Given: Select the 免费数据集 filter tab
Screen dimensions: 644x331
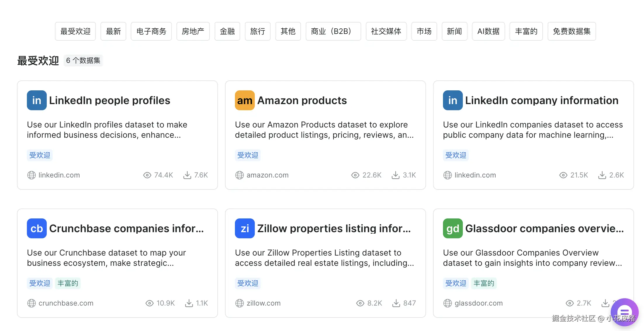Looking at the screenshot, I should click(572, 31).
